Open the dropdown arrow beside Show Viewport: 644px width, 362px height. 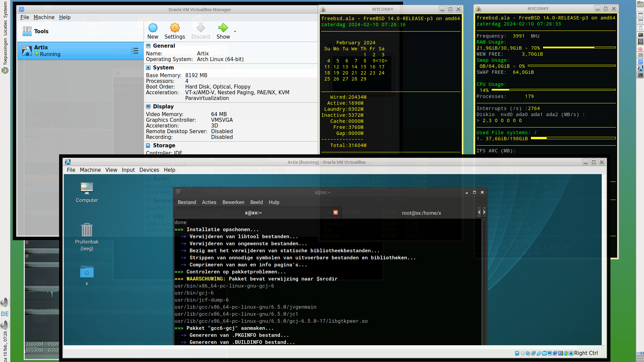235,32
